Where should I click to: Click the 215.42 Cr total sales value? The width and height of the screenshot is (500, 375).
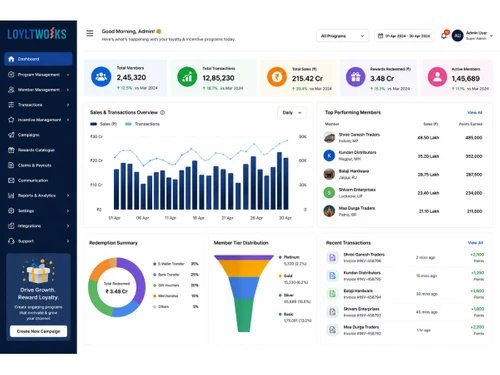click(x=307, y=79)
